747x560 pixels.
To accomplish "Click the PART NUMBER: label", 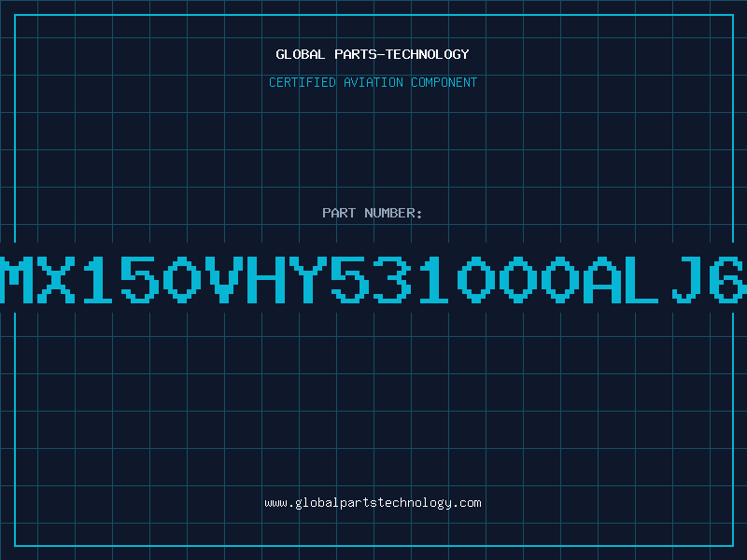I will [x=373, y=213].
